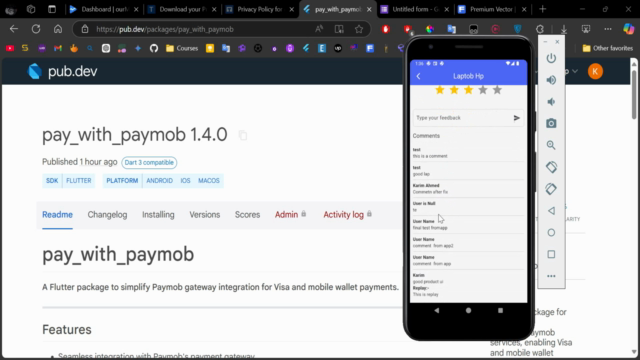Click browser address bar URL

(x=165, y=29)
